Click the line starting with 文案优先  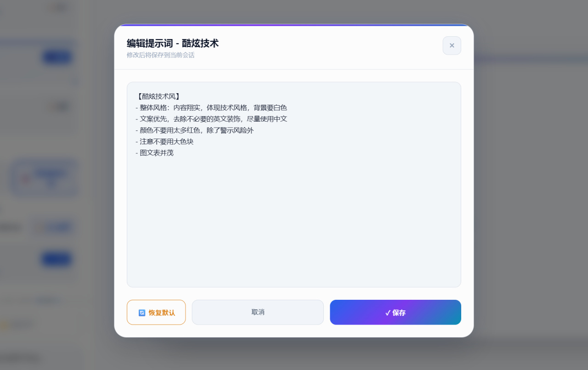211,119
